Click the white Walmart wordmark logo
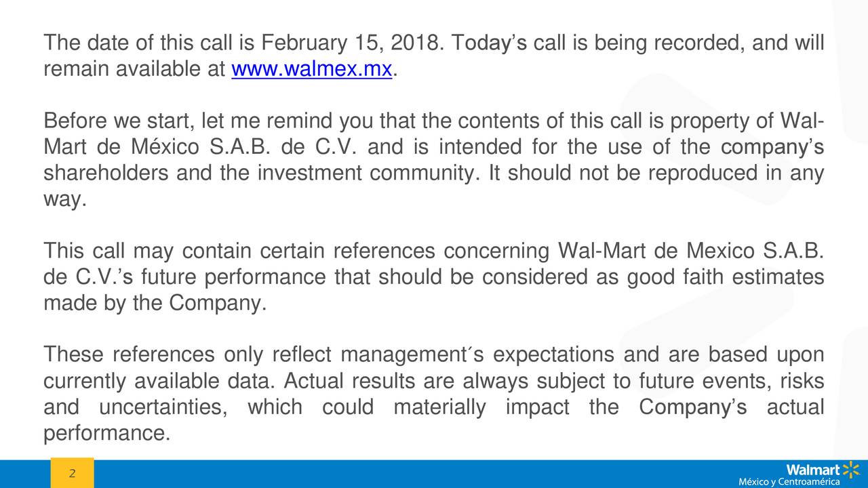 (x=812, y=470)
